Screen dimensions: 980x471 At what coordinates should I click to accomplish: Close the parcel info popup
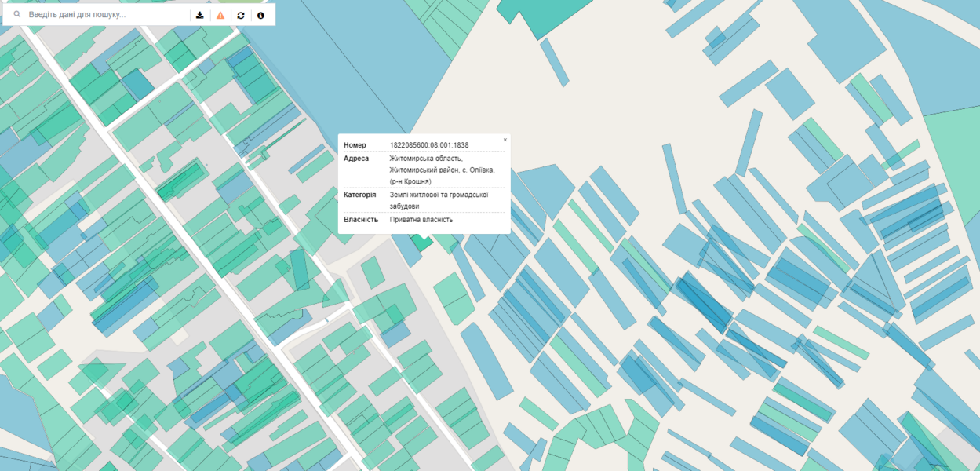click(505, 140)
